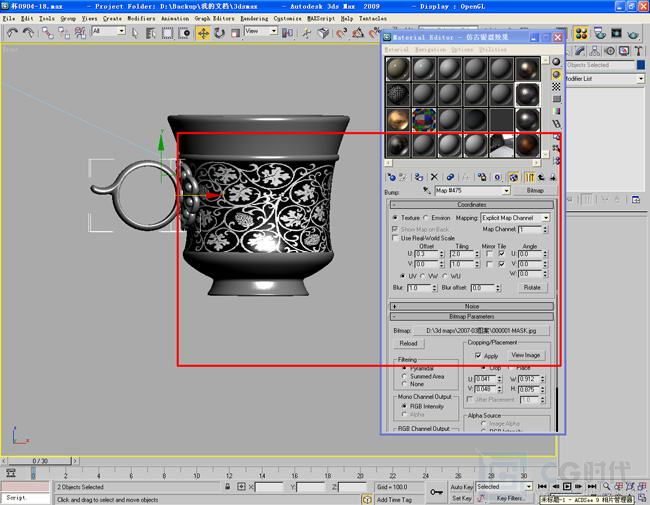The width and height of the screenshot is (650, 505).
Task: Open the Graph Editors menu
Action: tap(214, 19)
